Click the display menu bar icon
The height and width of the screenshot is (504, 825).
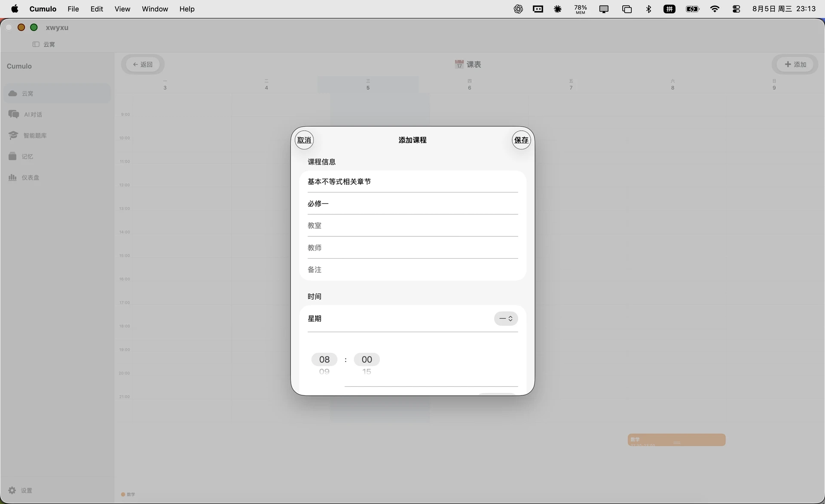coord(604,9)
